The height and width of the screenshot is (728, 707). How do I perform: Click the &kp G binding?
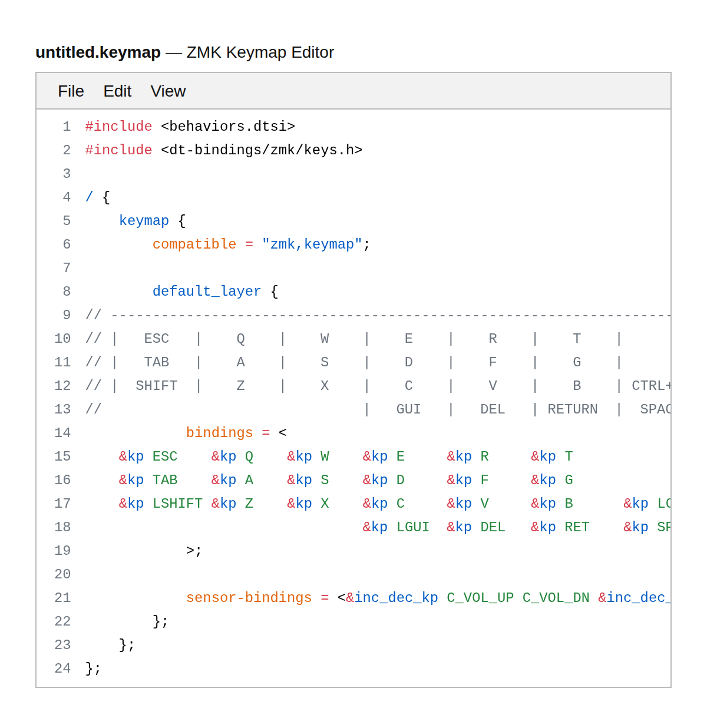click(x=552, y=480)
